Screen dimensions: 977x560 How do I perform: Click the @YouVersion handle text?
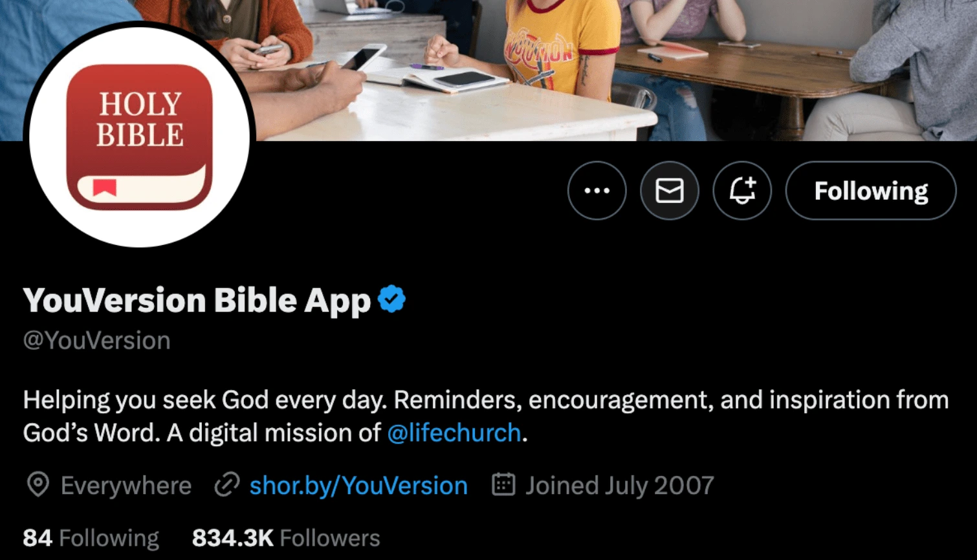pos(97,341)
